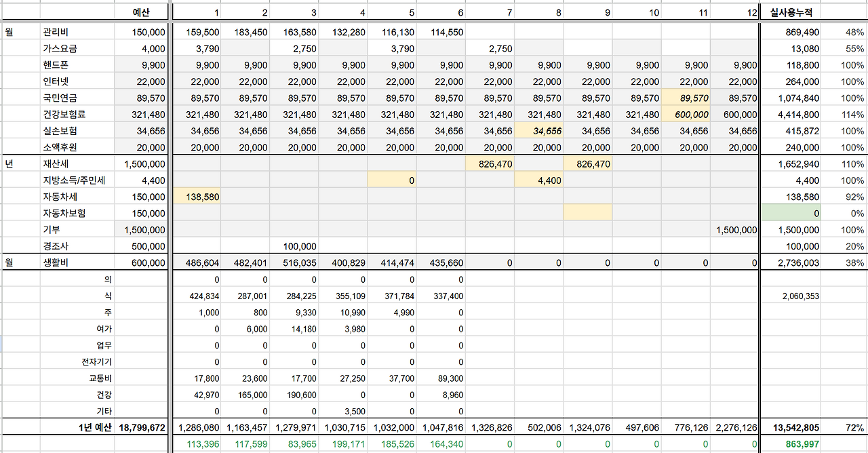868x453 pixels.
Task: Click the 지방소득/주민세 row label
Action: (74, 180)
